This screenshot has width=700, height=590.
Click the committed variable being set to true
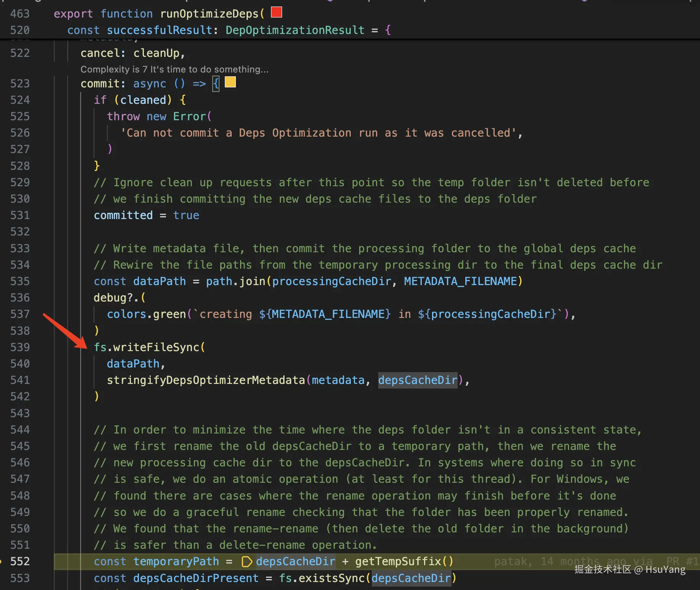pos(123,215)
